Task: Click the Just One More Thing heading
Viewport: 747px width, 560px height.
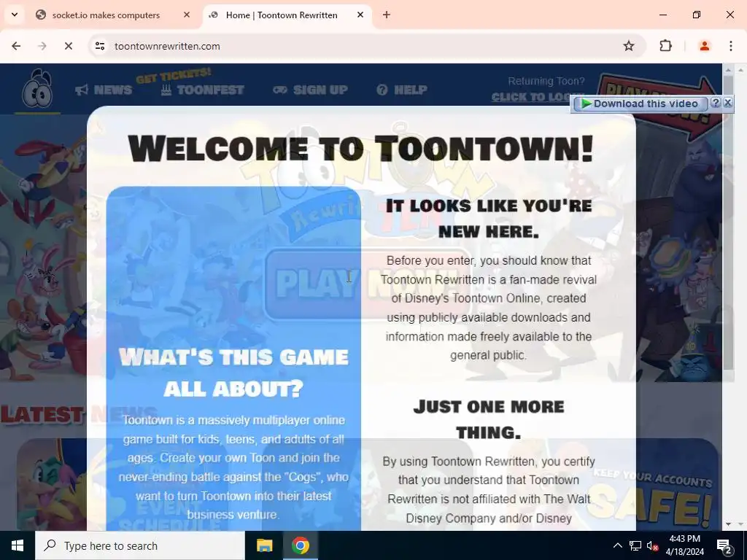Action: [x=488, y=419]
